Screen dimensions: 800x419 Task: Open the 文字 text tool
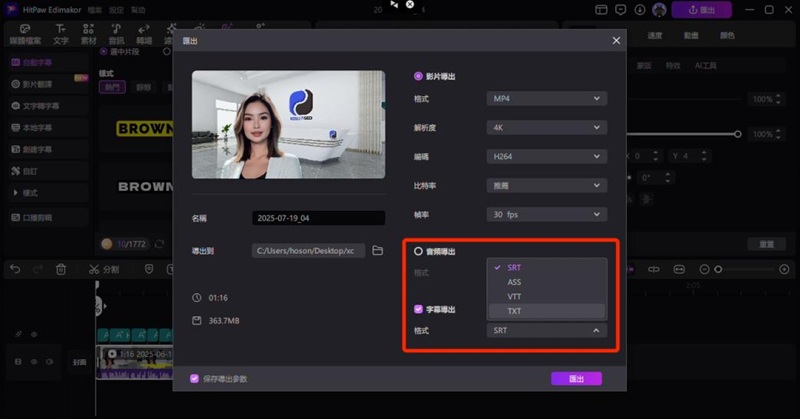pos(62,33)
